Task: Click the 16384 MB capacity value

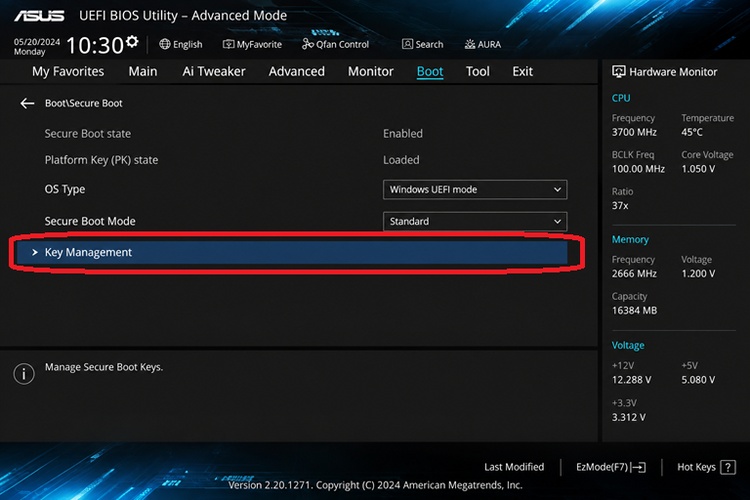Action: 634,311
